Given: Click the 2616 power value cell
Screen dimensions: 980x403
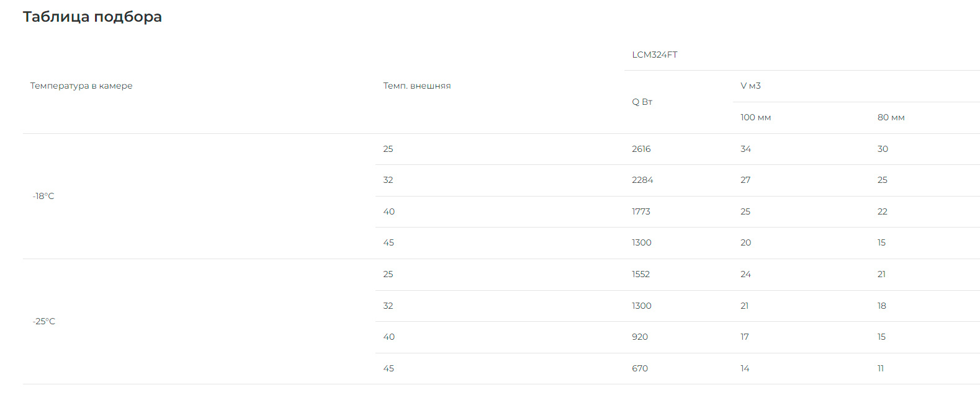Looking at the screenshot, I should [x=641, y=149].
